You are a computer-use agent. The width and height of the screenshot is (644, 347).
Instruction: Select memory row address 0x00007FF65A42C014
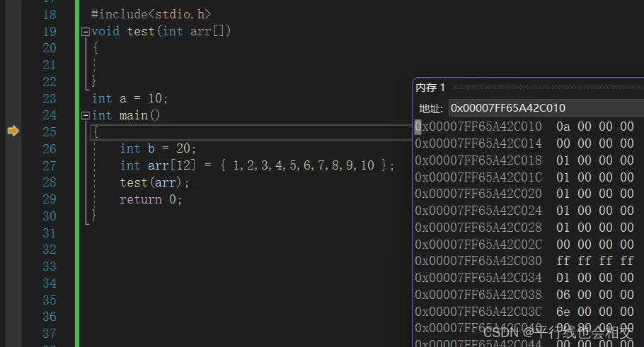click(478, 143)
